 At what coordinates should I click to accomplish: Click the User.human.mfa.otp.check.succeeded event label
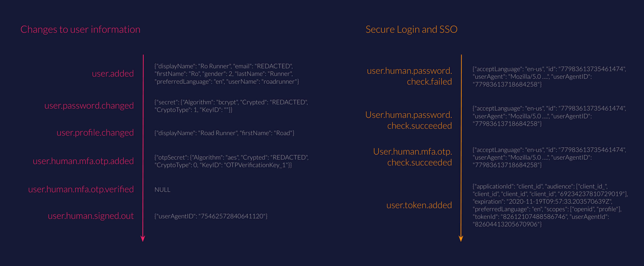click(x=413, y=157)
